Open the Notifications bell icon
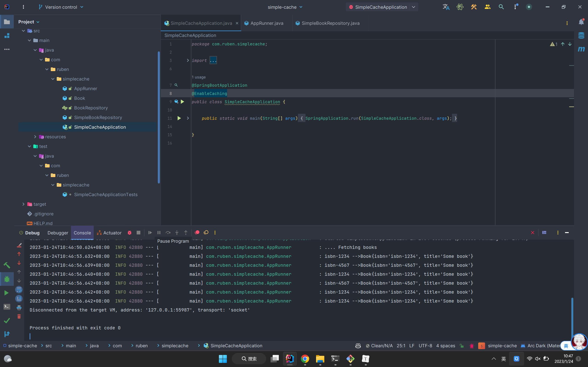This screenshot has height=367, width=588. 581,22
